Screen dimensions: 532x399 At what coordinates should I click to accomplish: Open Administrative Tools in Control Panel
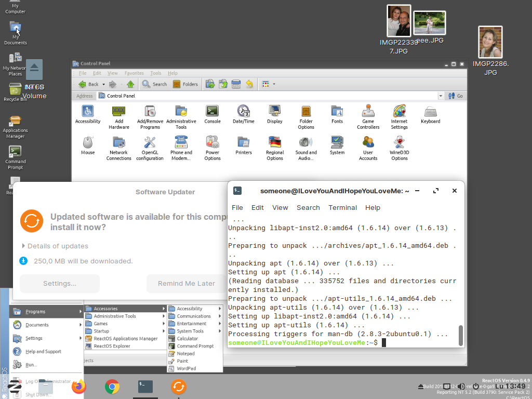pos(181,117)
